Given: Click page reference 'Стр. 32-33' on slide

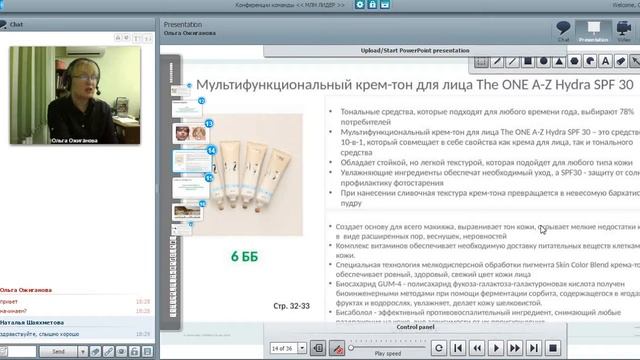Looking at the screenshot, I should click(x=291, y=306).
